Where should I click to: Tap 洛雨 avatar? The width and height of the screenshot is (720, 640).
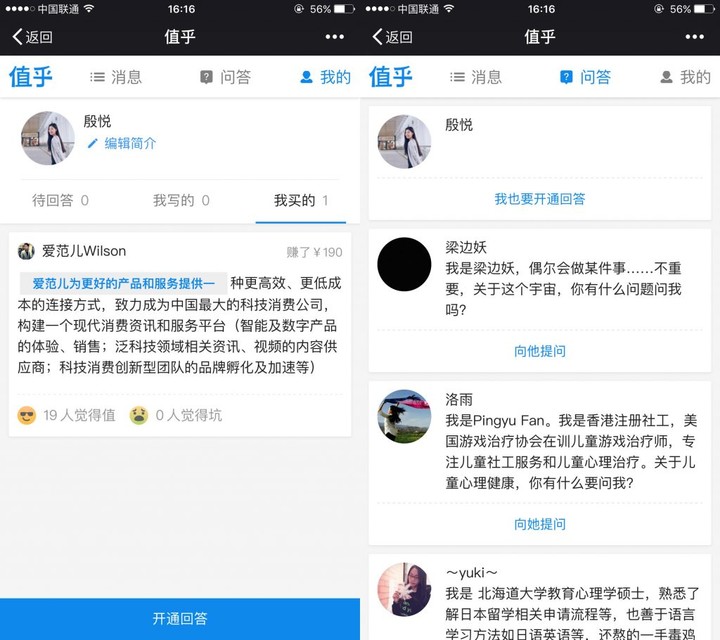(404, 416)
